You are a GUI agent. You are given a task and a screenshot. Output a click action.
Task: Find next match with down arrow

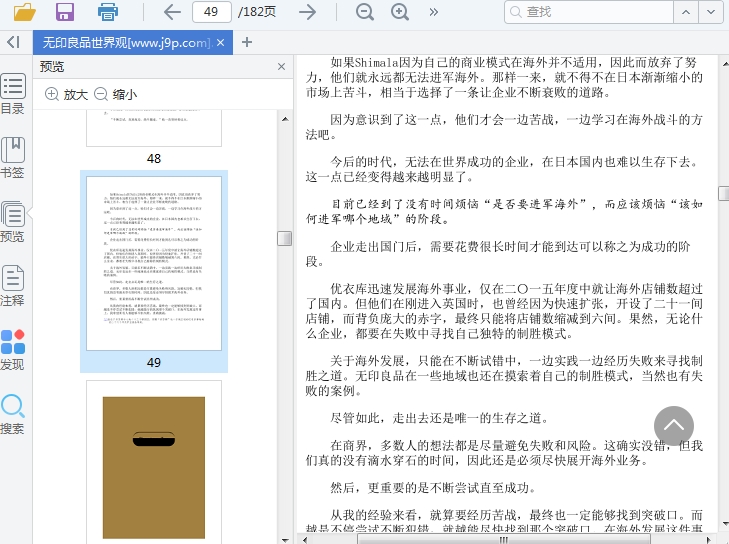[710, 12]
